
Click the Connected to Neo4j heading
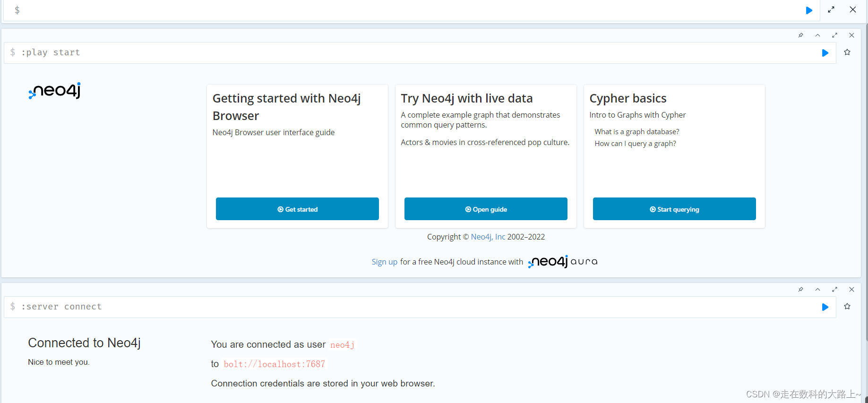(x=84, y=343)
